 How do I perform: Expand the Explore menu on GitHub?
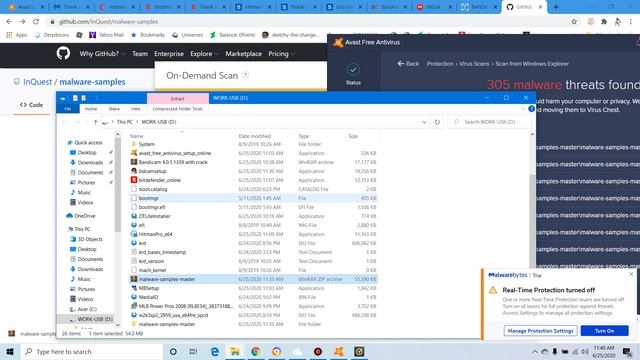[x=204, y=53]
